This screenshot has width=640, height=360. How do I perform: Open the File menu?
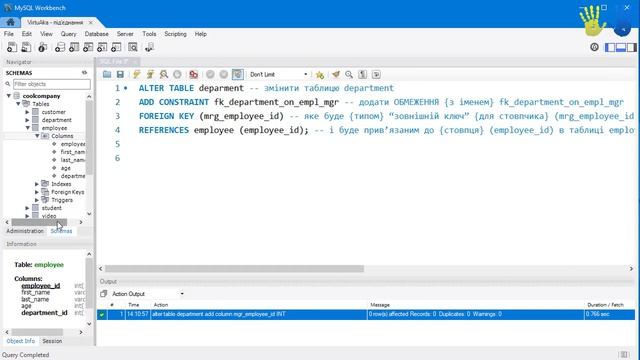9,34
